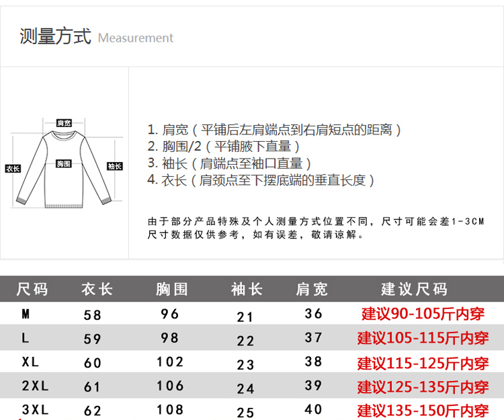Image resolution: width=504 pixels, height=420 pixels.
Task: Click the 胸围 label inside the sweater diagram
Action: click(64, 164)
